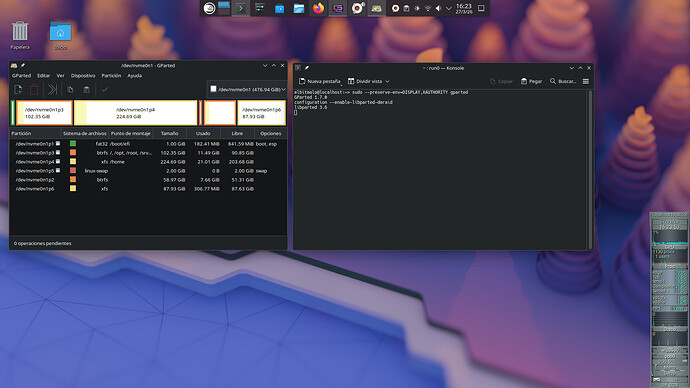Image resolution: width=690 pixels, height=388 pixels.
Task: Open Firefox from the top panel
Action: point(318,8)
